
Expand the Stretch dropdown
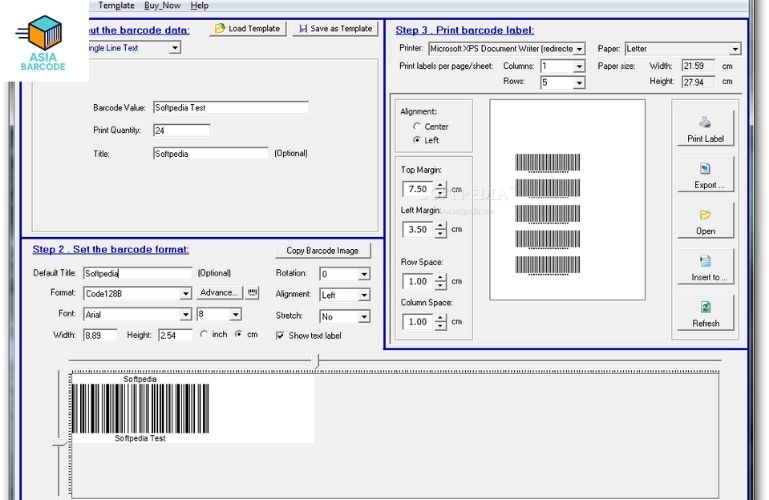tap(363, 317)
